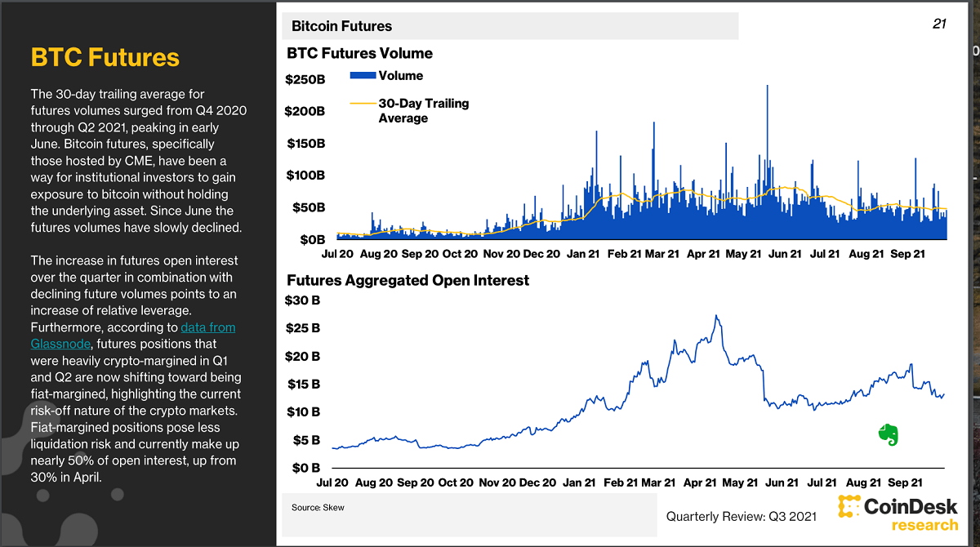The image size is (980, 547).
Task: Click the open interest peak near Apr 21
Action: tap(716, 317)
